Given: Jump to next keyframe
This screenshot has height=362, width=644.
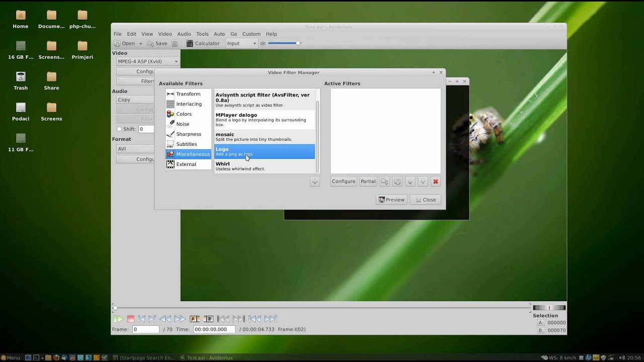Looking at the screenshot, I should [180, 319].
